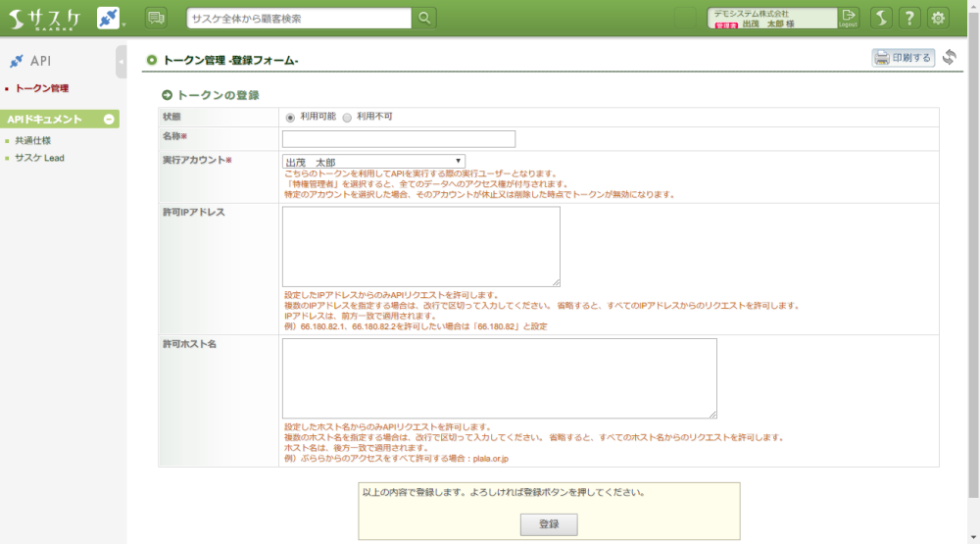The height and width of the screenshot is (544, 980).
Task: Open the settings gear icon
Action: [938, 18]
